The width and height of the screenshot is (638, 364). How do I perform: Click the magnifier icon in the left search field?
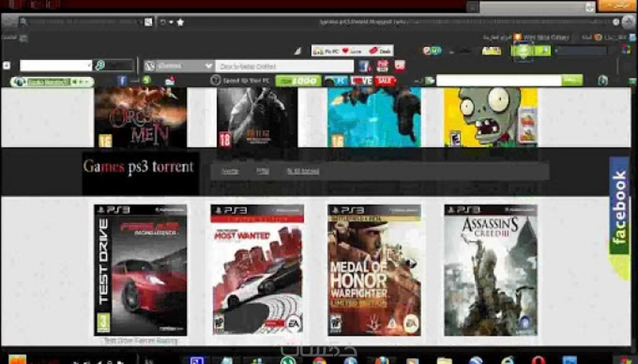[23, 22]
